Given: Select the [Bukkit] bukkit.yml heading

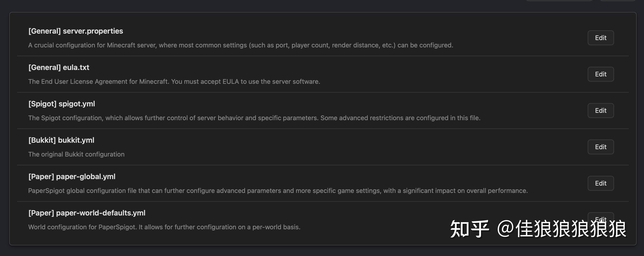Looking at the screenshot, I should click(61, 140).
